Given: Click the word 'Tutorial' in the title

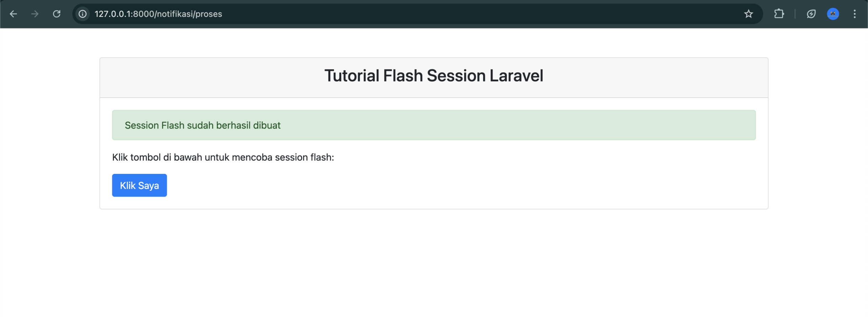Looking at the screenshot, I should coord(352,76).
